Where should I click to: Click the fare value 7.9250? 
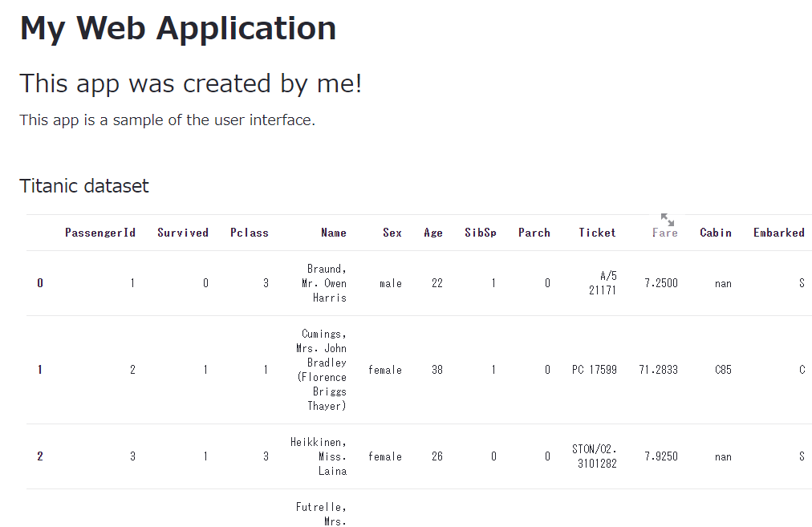coord(661,456)
